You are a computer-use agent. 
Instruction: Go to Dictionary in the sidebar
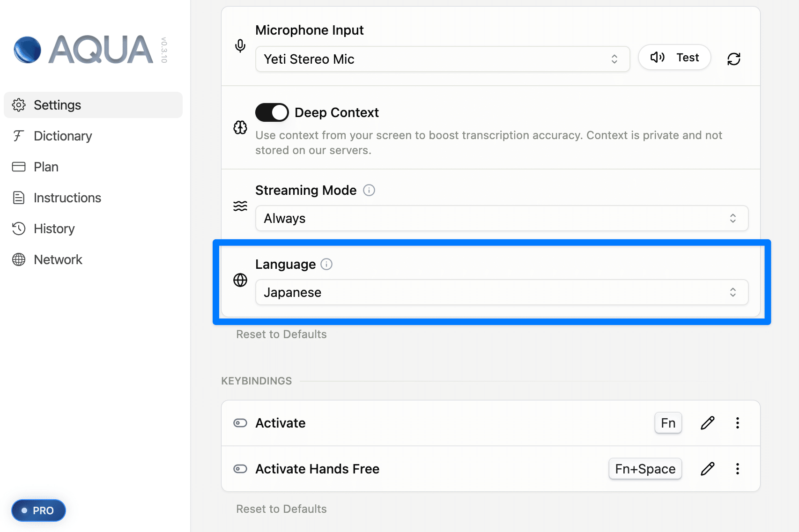[x=63, y=136]
